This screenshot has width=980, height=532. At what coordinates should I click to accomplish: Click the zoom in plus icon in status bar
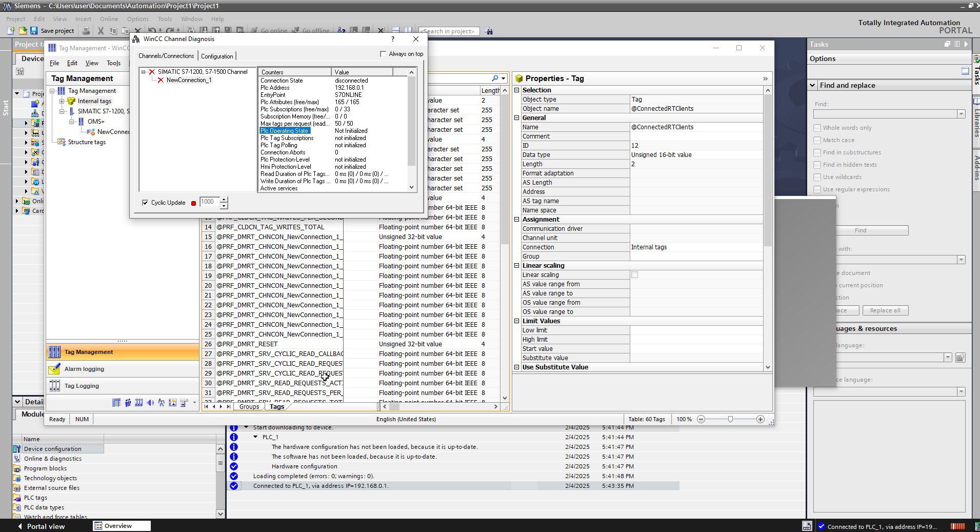(x=761, y=419)
